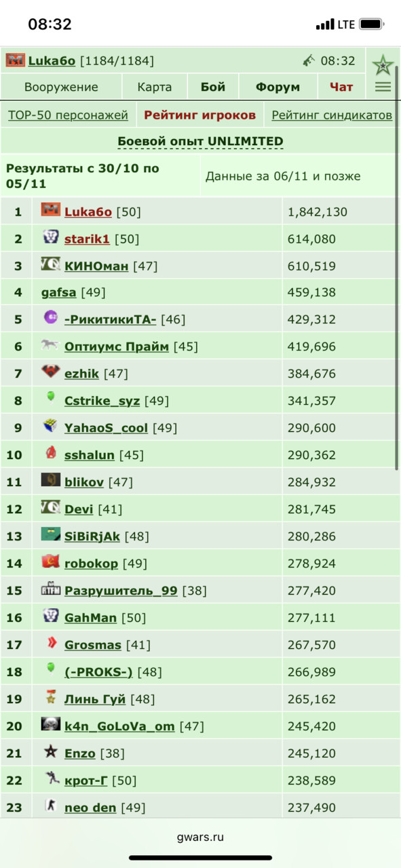Click the cube icon beside YahaoS_cool
Screen dimensions: 401x868
(50, 426)
